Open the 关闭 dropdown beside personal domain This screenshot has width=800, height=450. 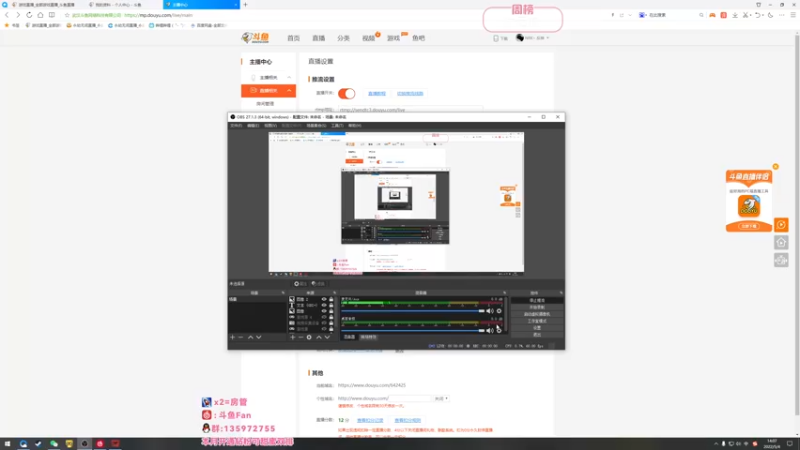441,398
